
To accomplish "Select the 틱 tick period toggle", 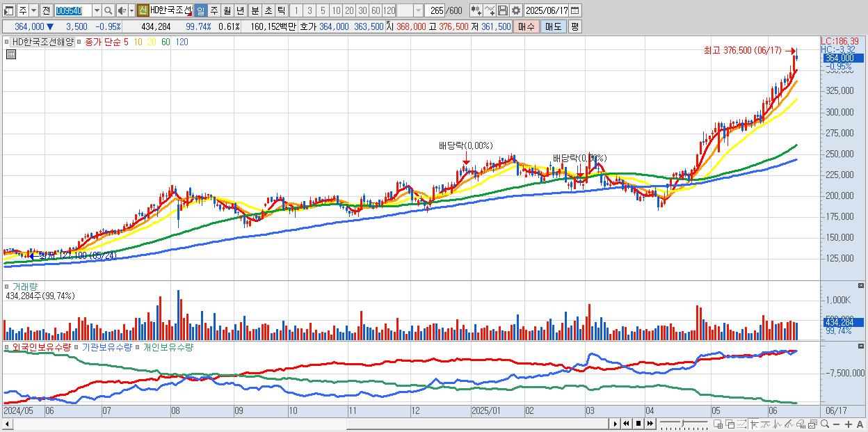I will [x=281, y=10].
